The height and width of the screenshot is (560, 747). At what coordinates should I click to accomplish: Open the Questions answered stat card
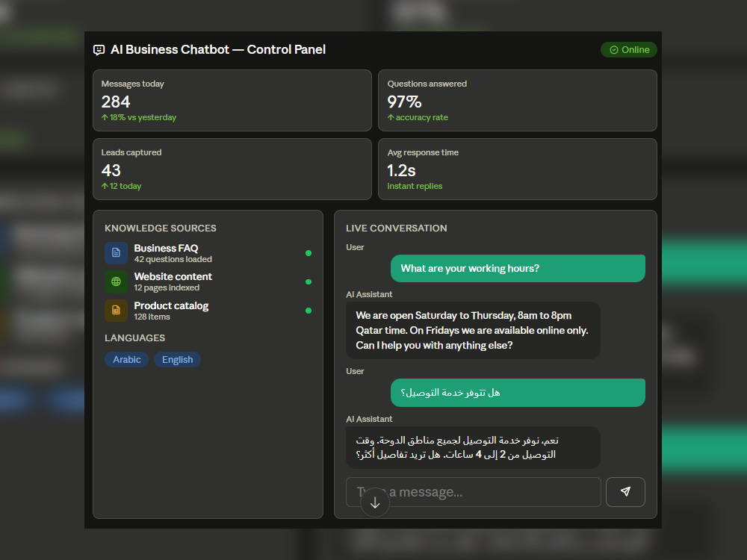click(518, 101)
